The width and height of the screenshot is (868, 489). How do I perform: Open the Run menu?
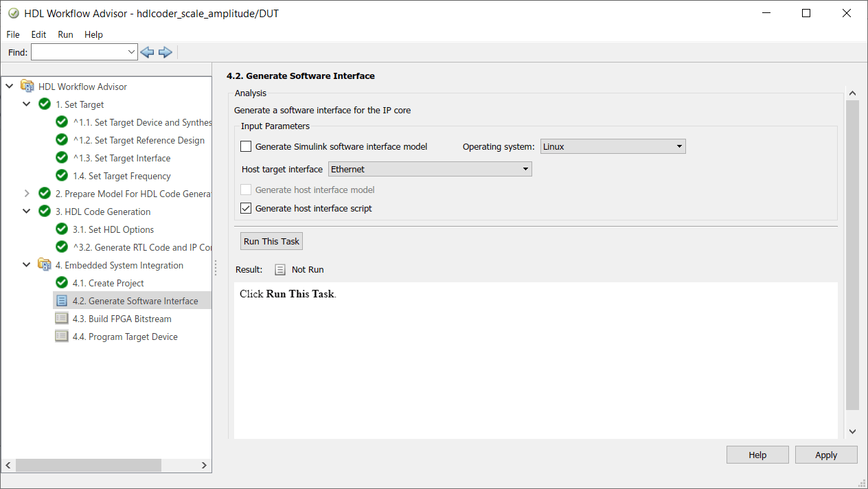point(65,34)
